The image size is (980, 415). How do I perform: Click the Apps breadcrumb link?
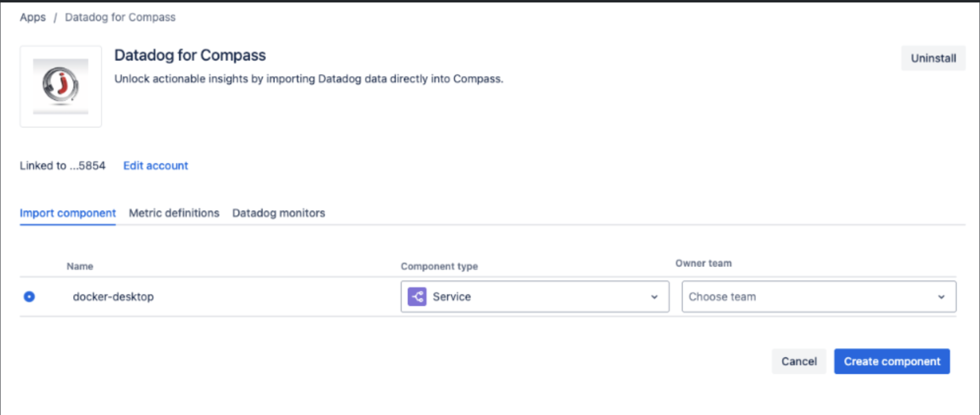(33, 17)
